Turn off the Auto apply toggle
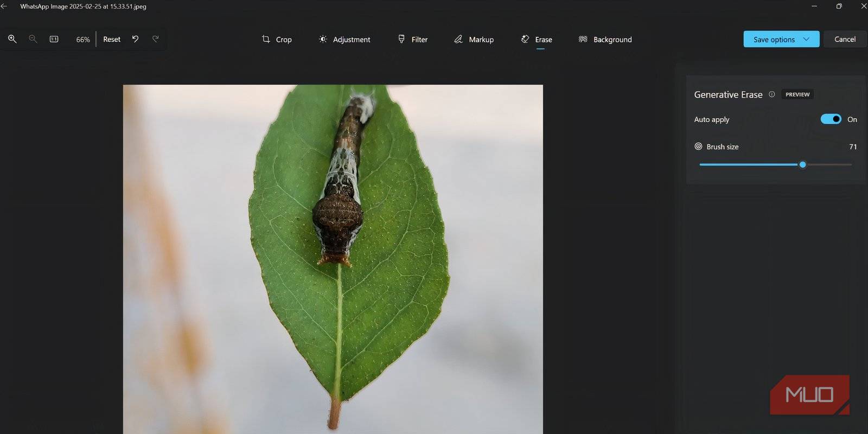Viewport: 868px width, 434px height. point(831,119)
